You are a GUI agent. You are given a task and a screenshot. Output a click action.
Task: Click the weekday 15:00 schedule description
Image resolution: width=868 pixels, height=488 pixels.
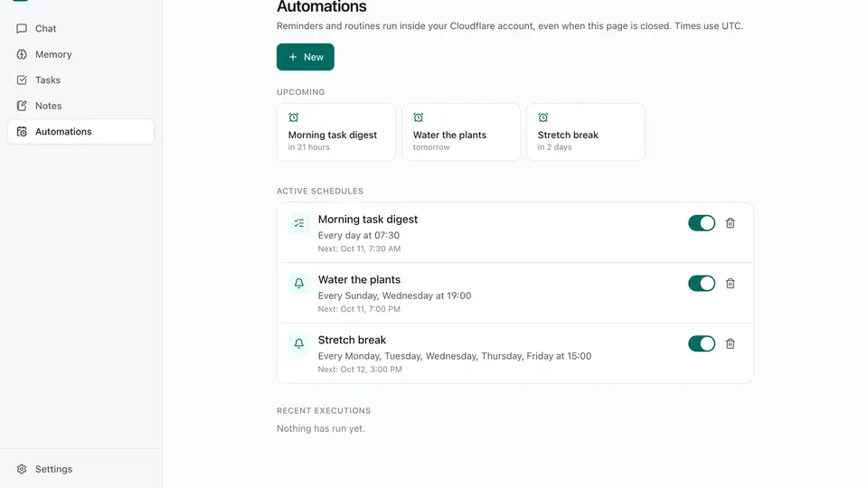(x=455, y=356)
